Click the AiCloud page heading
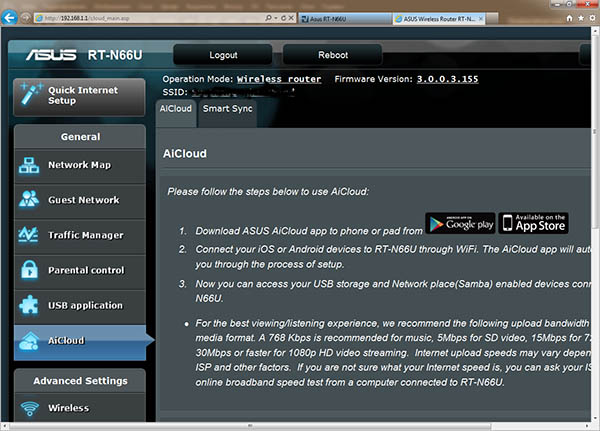Image resolution: width=600 pixels, height=431 pixels. point(185,153)
